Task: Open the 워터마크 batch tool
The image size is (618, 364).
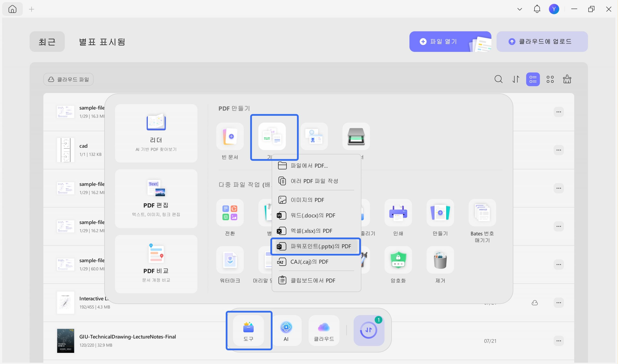Action: (230, 260)
